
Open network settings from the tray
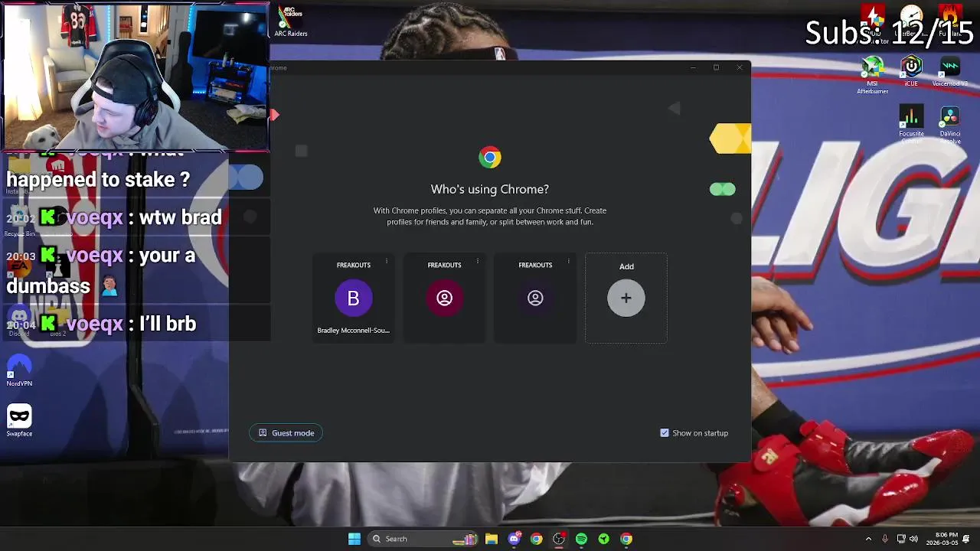coord(901,539)
